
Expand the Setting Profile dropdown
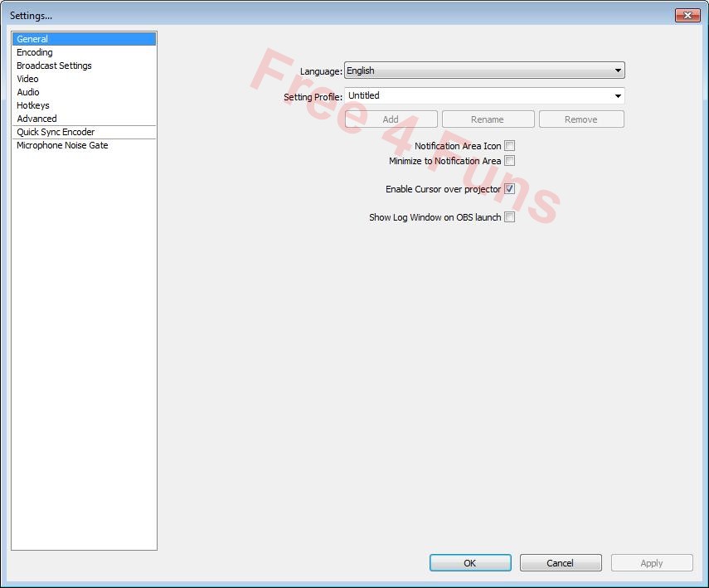click(x=618, y=95)
